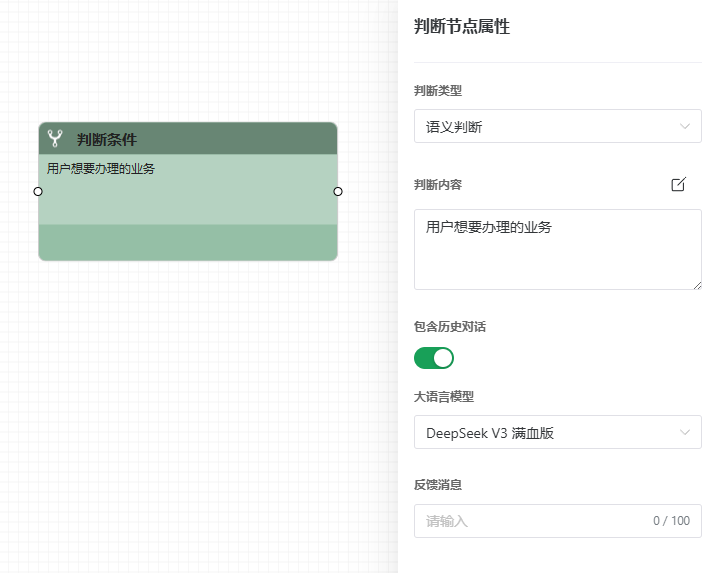Click the 0 / 100 character counter

point(671,521)
